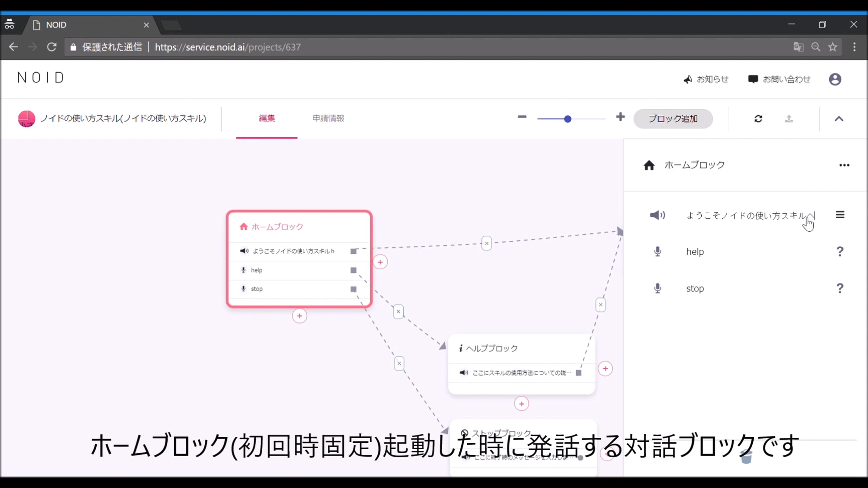Click the question mark next to help
Screen dimensions: 868x488
tap(840, 252)
